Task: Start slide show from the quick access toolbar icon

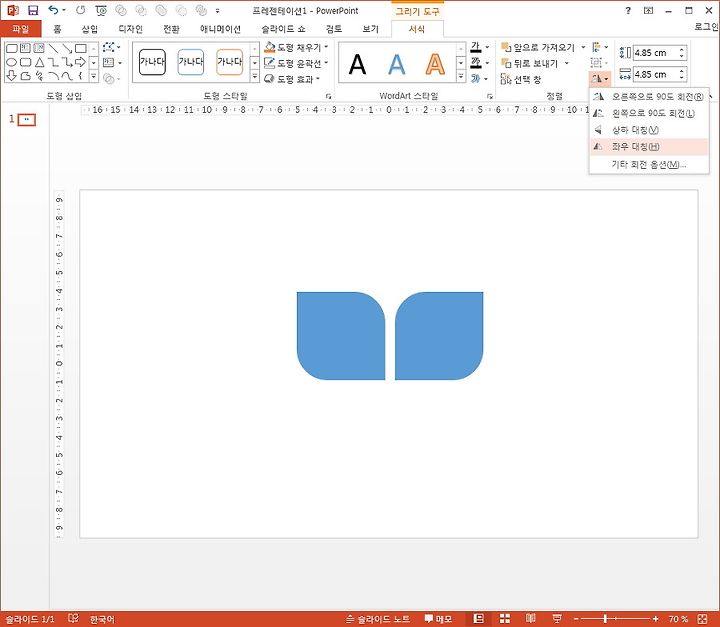Action: click(101, 10)
